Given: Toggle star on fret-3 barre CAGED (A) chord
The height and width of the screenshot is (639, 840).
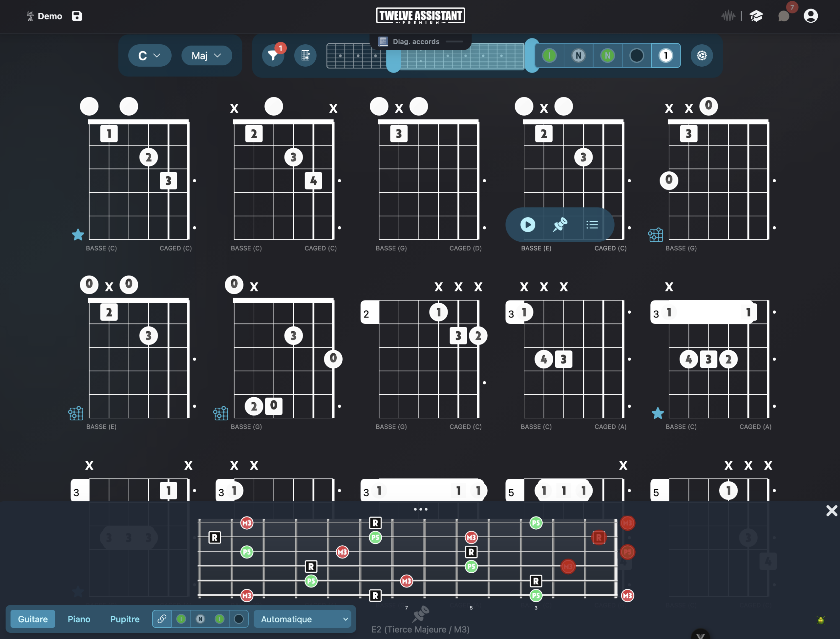Looking at the screenshot, I should [x=658, y=413].
